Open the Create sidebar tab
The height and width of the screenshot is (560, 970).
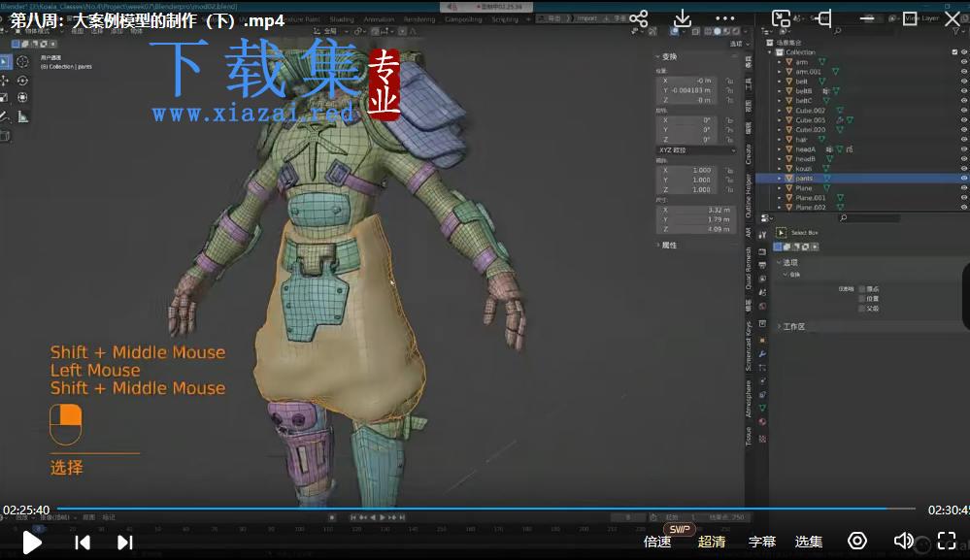point(749,154)
